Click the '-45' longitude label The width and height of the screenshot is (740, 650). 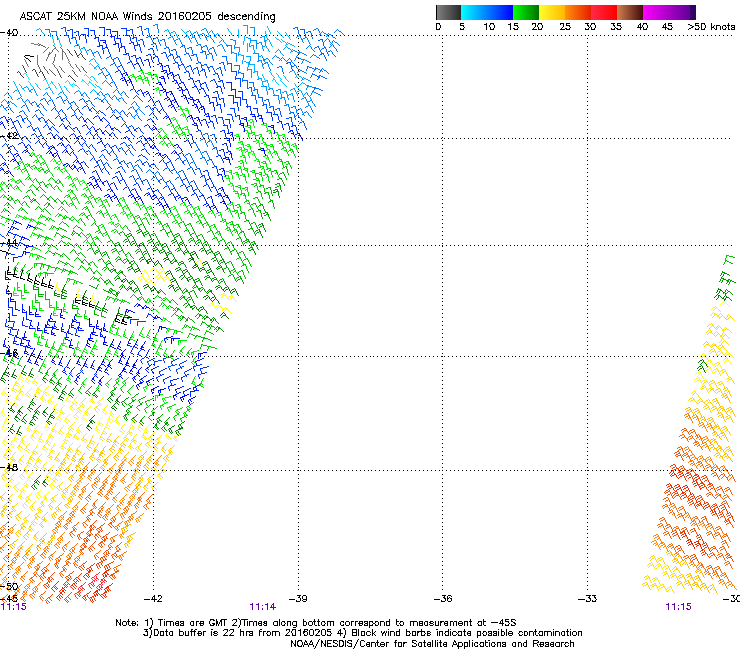(9, 598)
